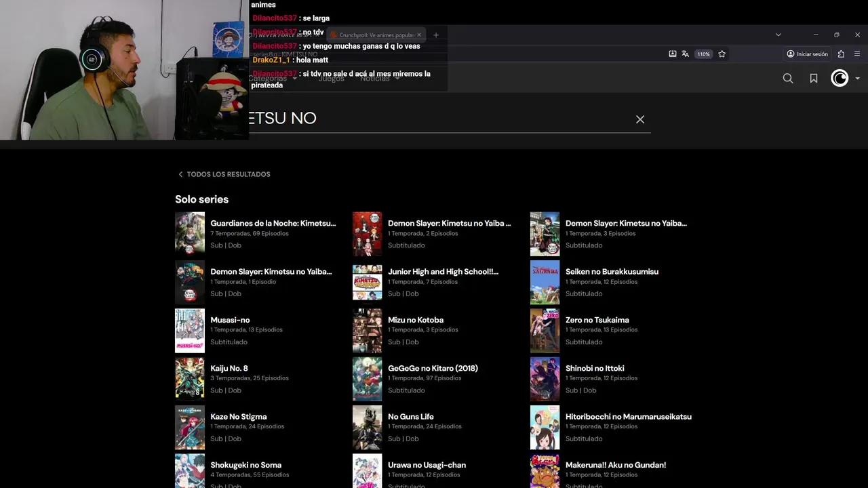Viewport: 868px width, 488px height.
Task: Click the Junior High and High School poster
Action: (368, 282)
